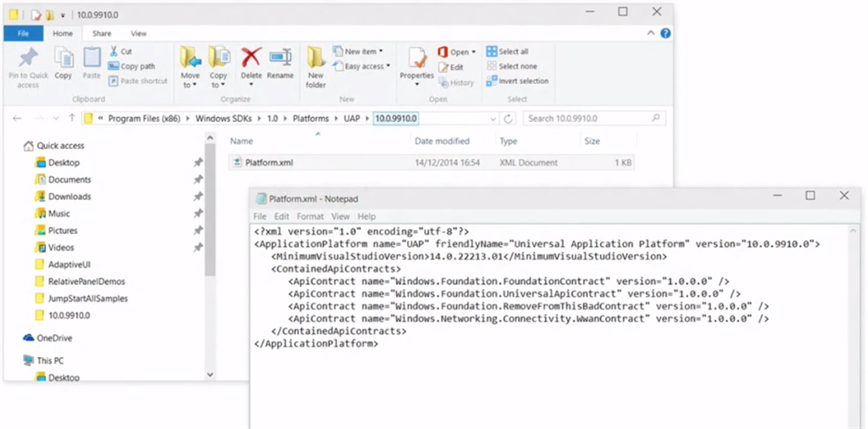This screenshot has height=429, width=868.
Task: Sort by the Name column header
Action: click(x=242, y=141)
